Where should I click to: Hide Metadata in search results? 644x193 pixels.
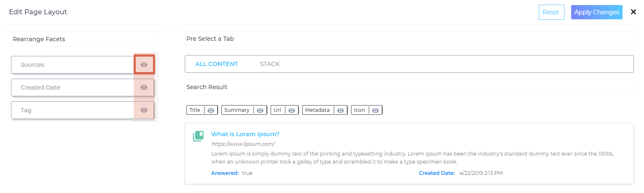(x=341, y=110)
